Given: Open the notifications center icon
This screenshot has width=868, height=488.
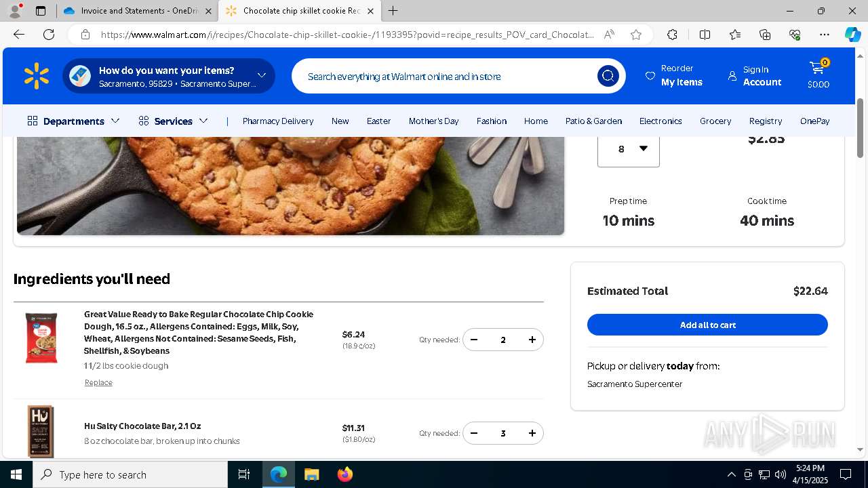Looking at the screenshot, I should (846, 474).
